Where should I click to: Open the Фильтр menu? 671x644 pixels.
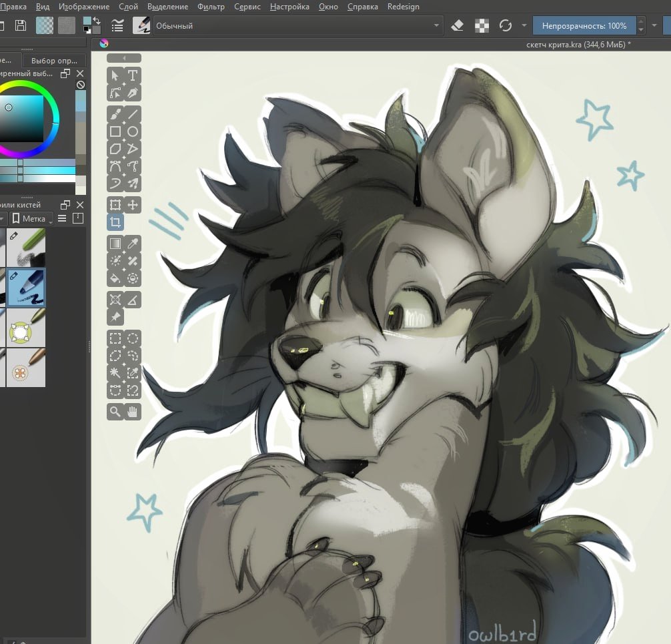click(x=211, y=7)
